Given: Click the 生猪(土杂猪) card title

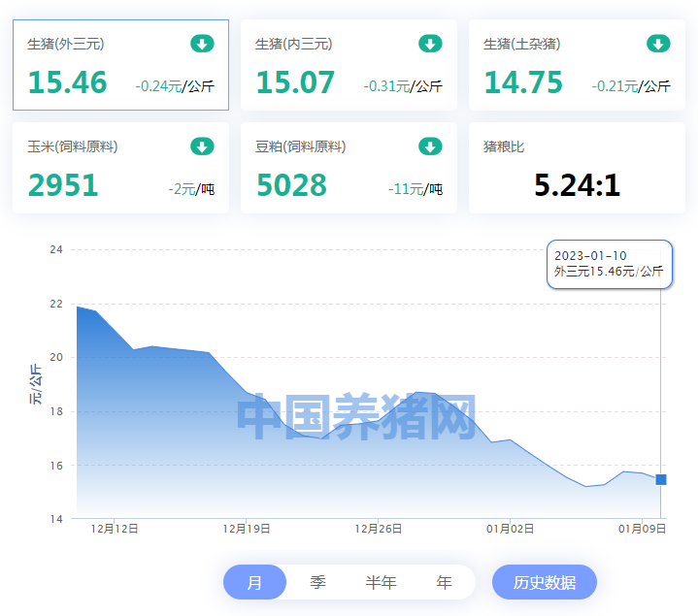Looking at the screenshot, I should [x=522, y=44].
